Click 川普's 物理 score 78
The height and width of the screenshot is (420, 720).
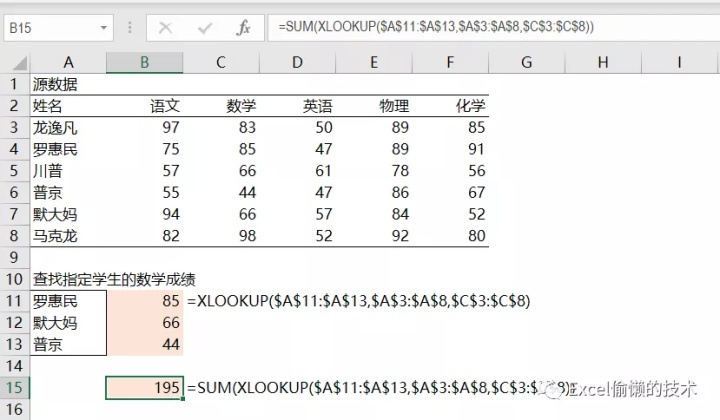coord(374,171)
